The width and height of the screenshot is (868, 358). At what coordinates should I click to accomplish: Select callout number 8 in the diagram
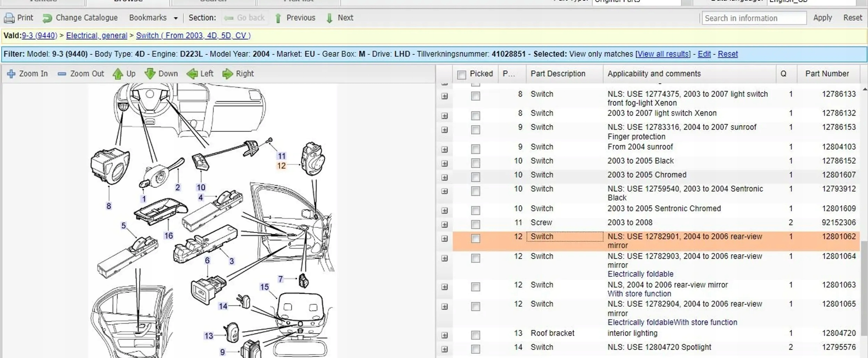109,206
